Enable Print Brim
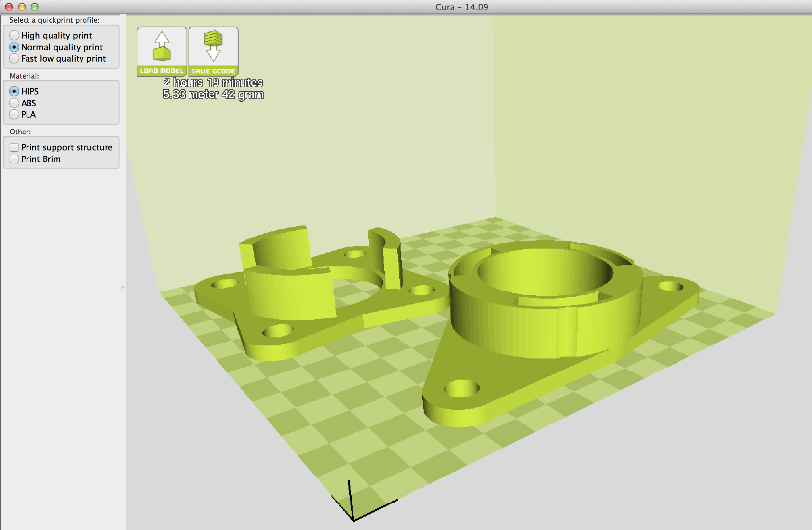The height and width of the screenshot is (530, 812). coord(14,159)
